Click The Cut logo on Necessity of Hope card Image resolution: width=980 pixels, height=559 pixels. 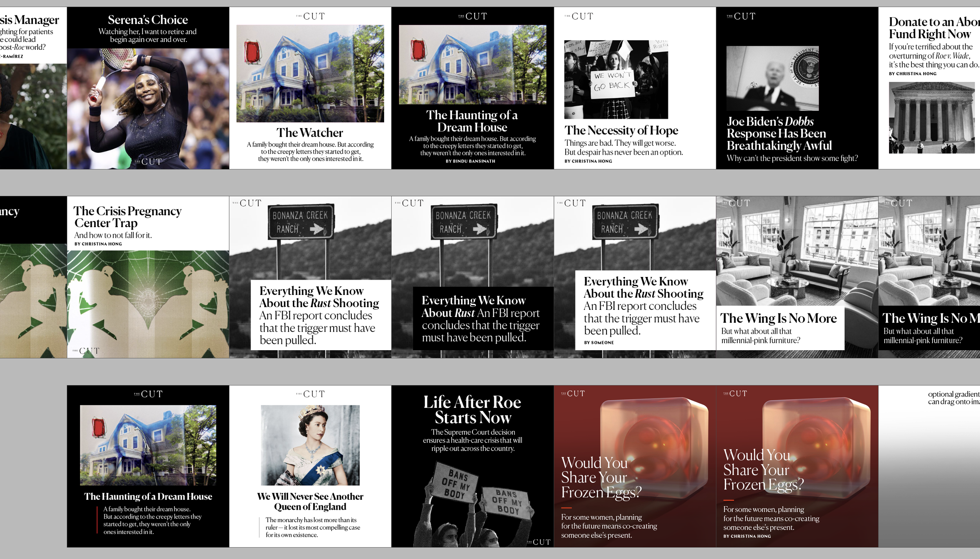[x=579, y=16]
